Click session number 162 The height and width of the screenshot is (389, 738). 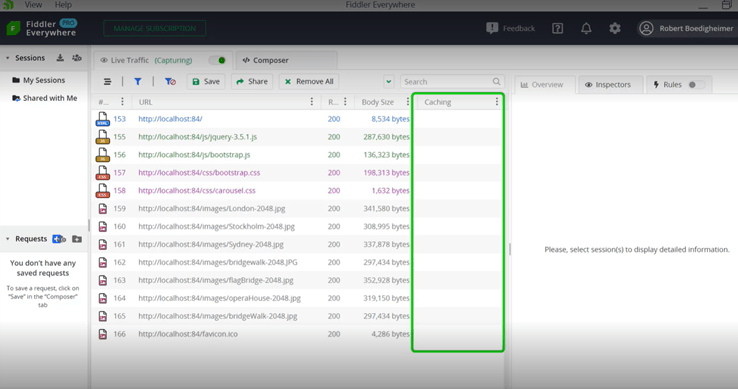click(120, 262)
